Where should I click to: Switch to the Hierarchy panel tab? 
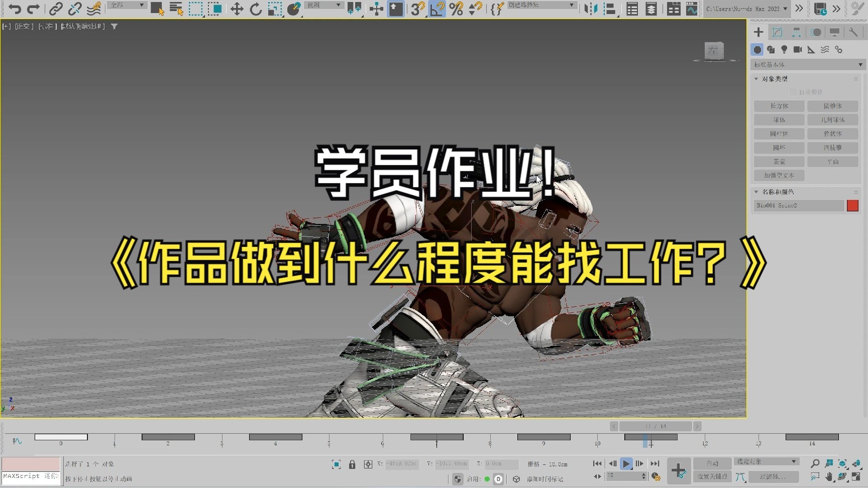coord(797,32)
